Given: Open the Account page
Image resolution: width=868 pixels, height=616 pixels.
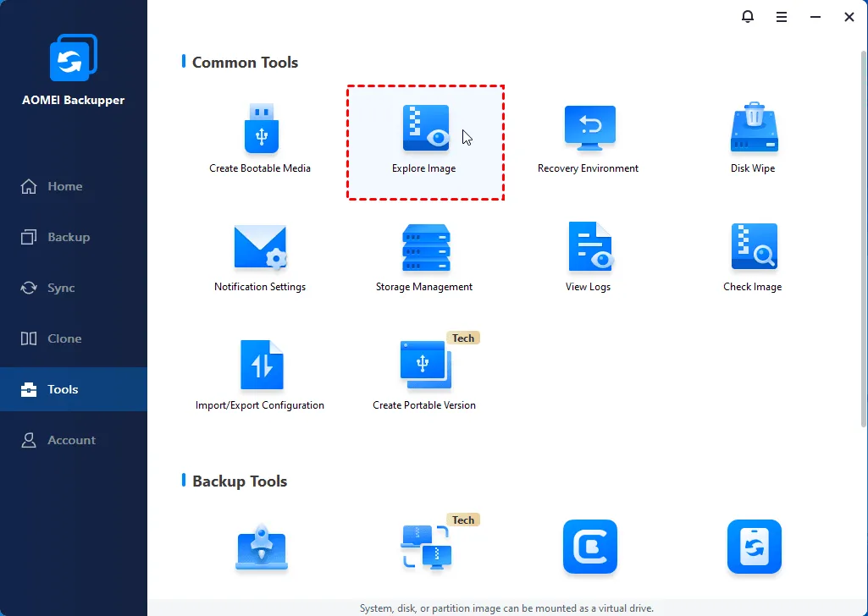Looking at the screenshot, I should (71, 440).
